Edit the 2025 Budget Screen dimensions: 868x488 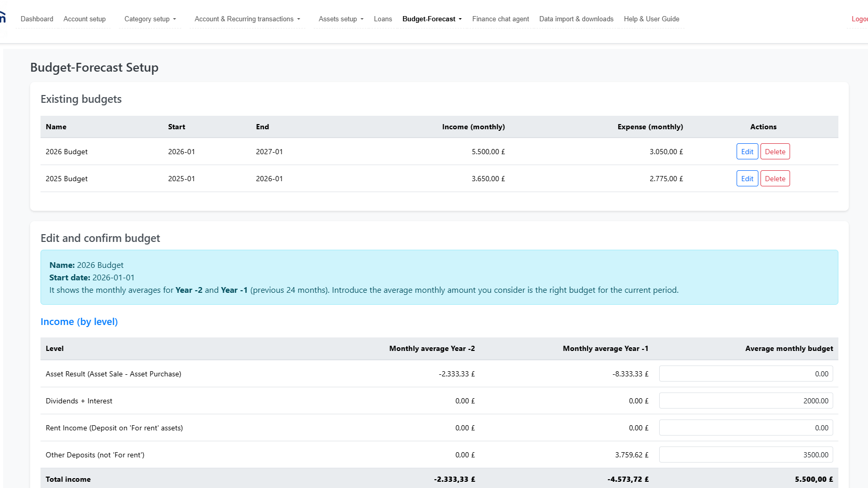coord(747,179)
